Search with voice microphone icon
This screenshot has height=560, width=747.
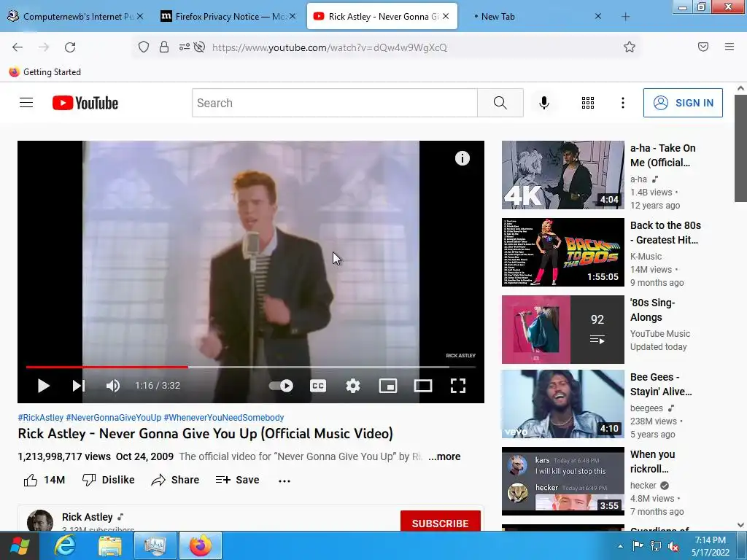tap(544, 103)
